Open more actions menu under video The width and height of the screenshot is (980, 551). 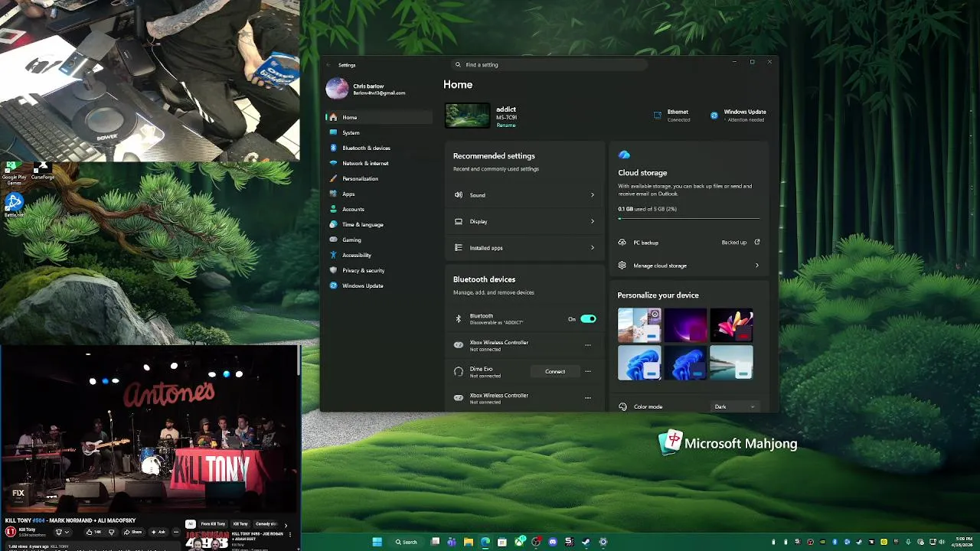(176, 532)
